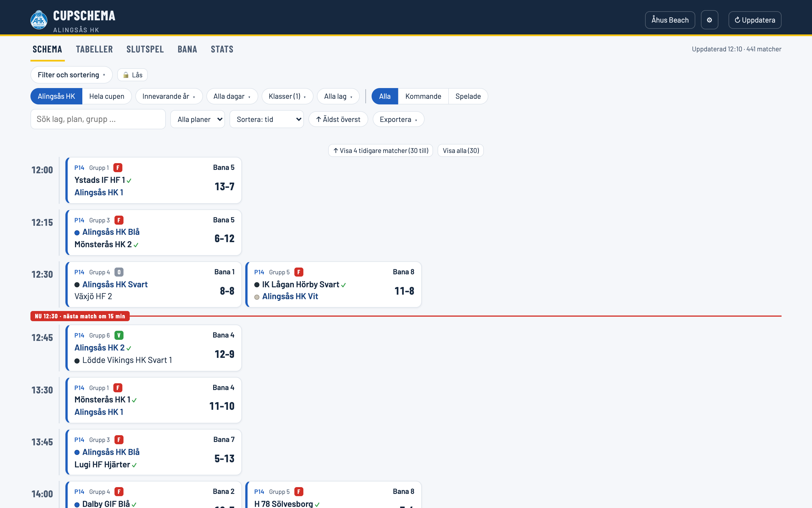This screenshot has height=508, width=812.
Task: Open the Slutspel tab
Action: 145,49
